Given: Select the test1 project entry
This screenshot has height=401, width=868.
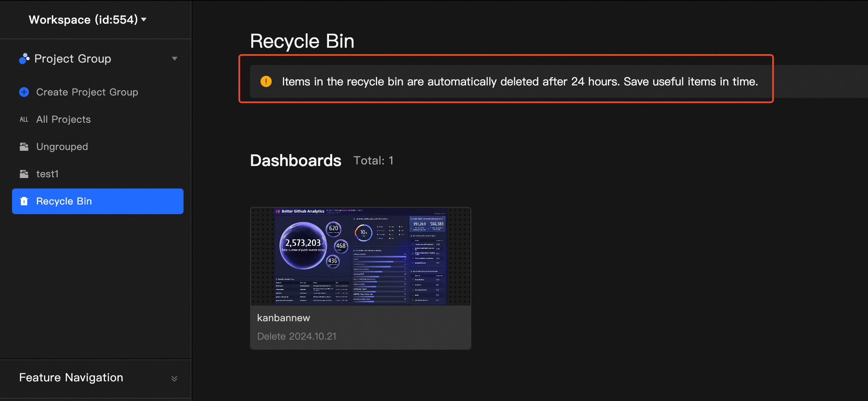Looking at the screenshot, I should 48,174.
